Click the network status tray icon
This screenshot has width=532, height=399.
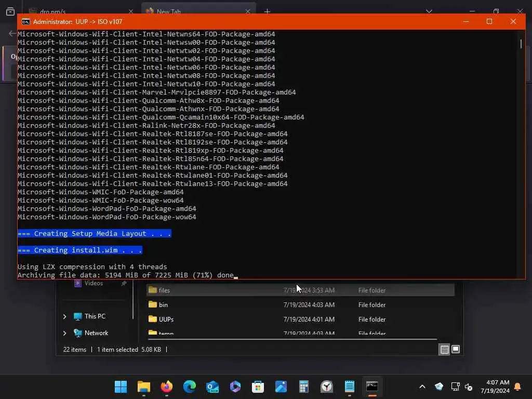click(x=455, y=387)
